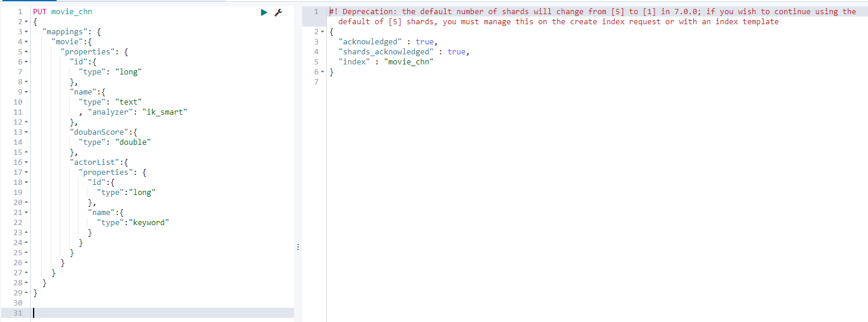This screenshot has height=322, width=868.
Task: Fold the first "properties" block on line 5
Action: 27,52
